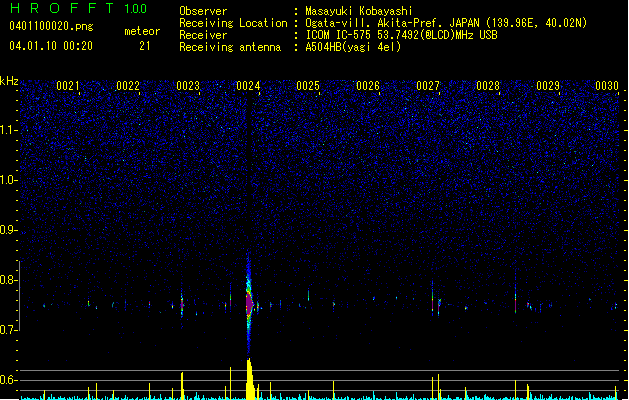Click the 'Receiving Location' field label
Screen dimensions: 629x400
click(233, 23)
